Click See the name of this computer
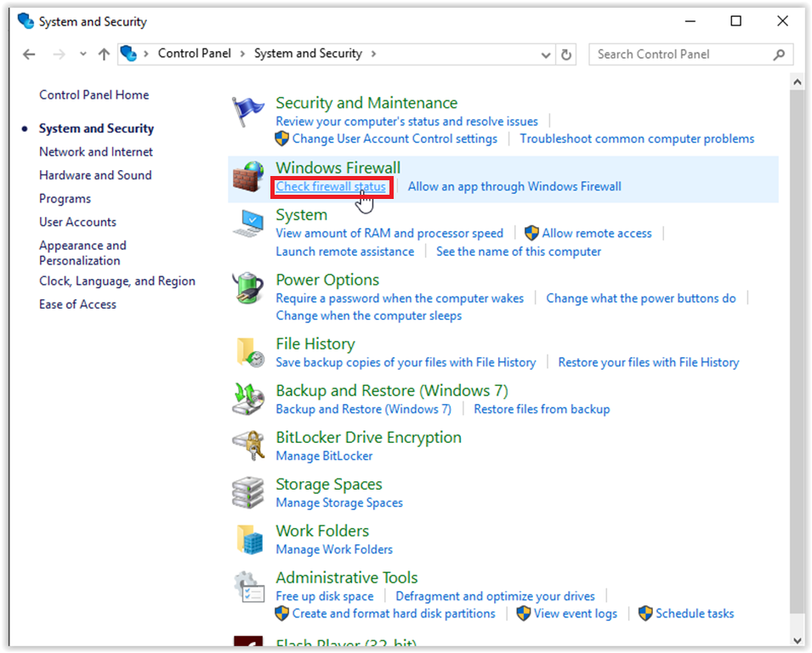Viewport: 812px width, 653px height. click(x=519, y=251)
